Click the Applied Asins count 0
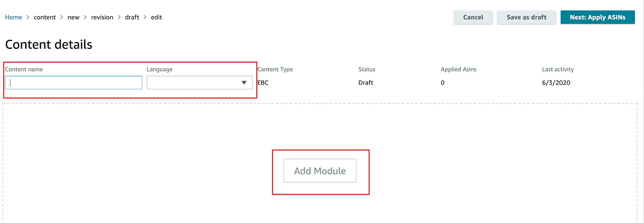Image resolution: width=644 pixels, height=223 pixels. pyautogui.click(x=442, y=83)
